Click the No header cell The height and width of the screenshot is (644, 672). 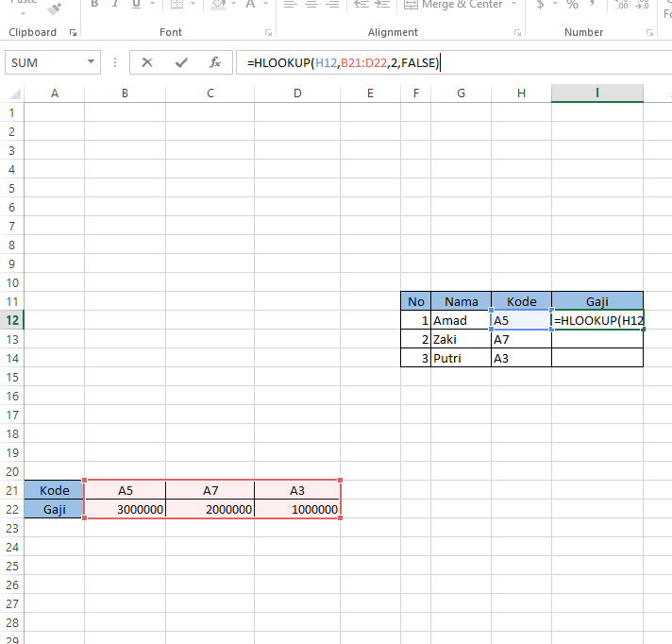[415, 301]
